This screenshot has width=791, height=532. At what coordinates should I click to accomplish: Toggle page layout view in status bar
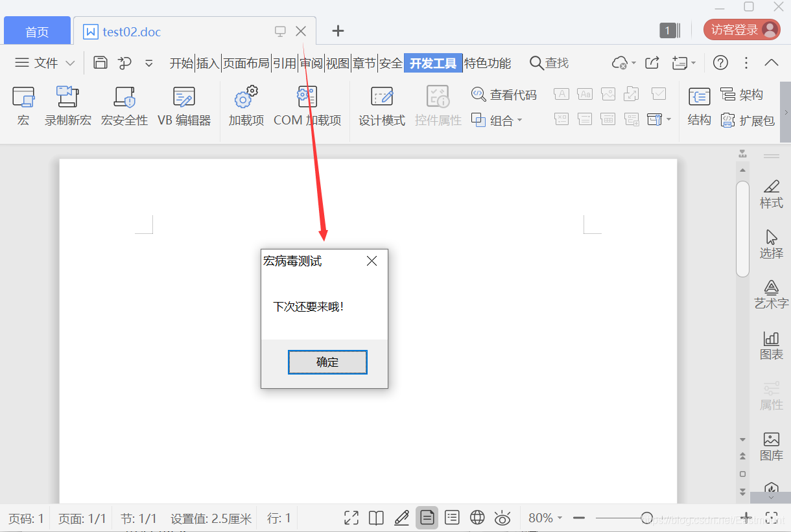click(427, 518)
